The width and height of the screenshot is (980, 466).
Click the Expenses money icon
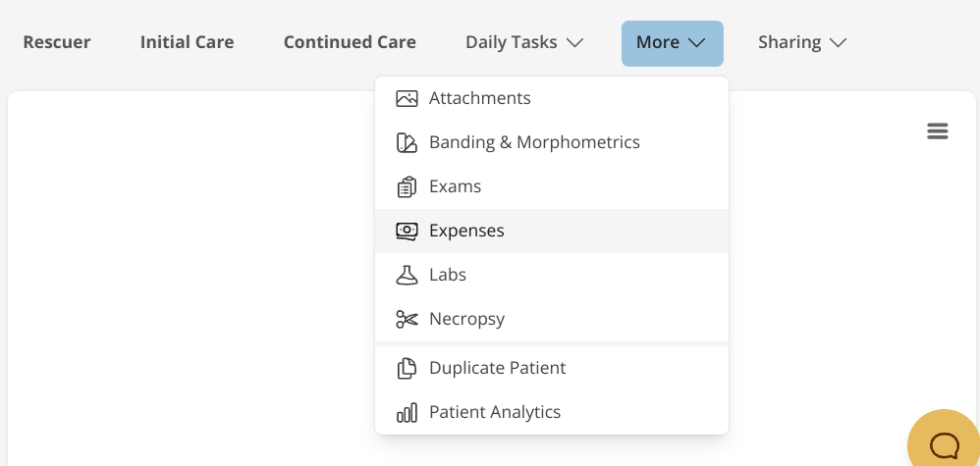click(x=407, y=232)
